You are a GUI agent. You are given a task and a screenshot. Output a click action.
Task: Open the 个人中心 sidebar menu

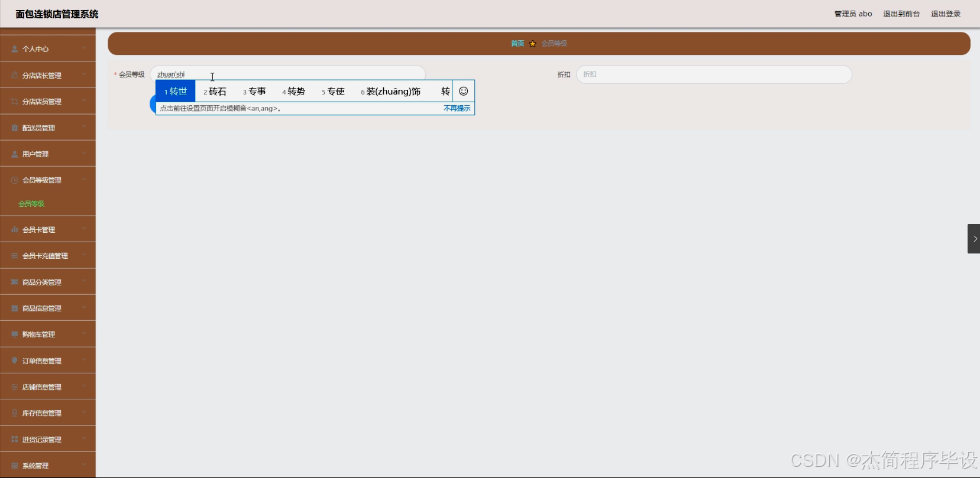(48, 49)
